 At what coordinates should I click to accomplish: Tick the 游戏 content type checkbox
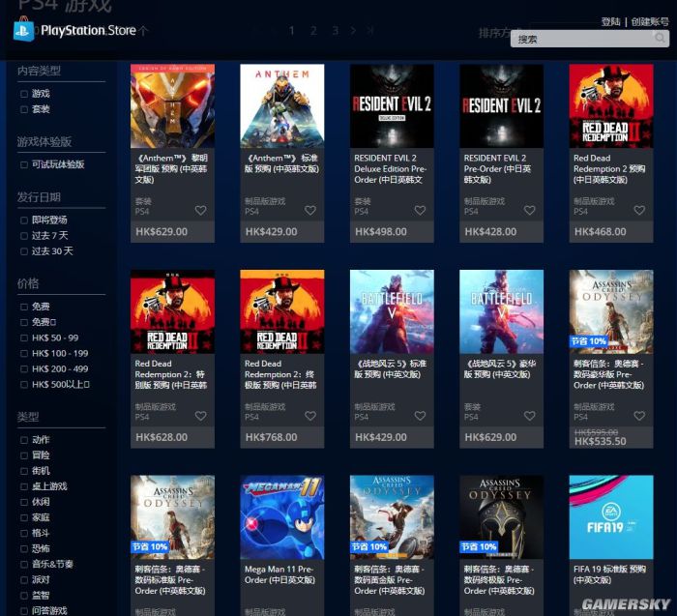[x=24, y=94]
